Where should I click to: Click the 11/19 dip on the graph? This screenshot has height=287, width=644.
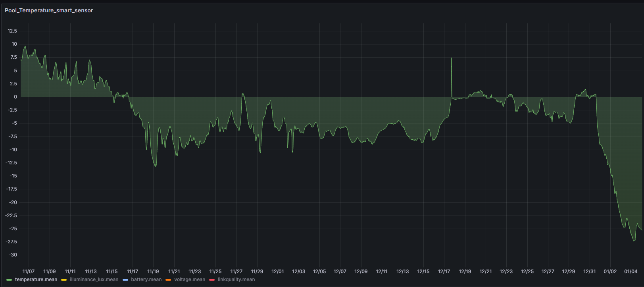pos(155,166)
